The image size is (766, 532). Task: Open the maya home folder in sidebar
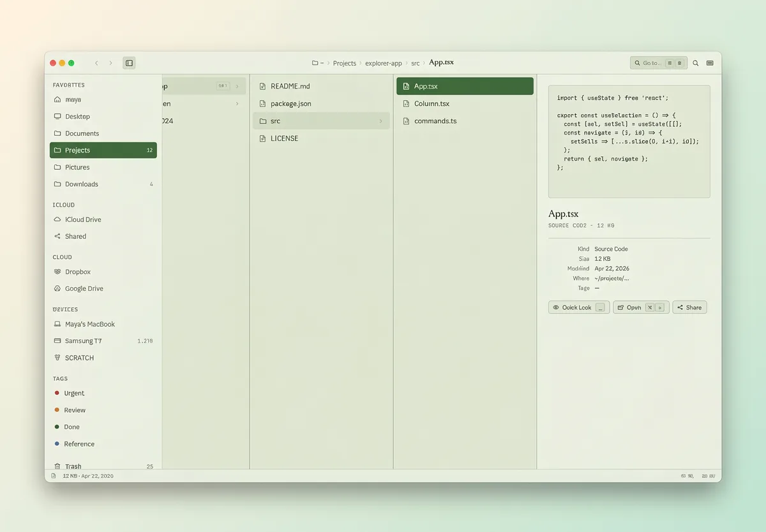pos(103,100)
